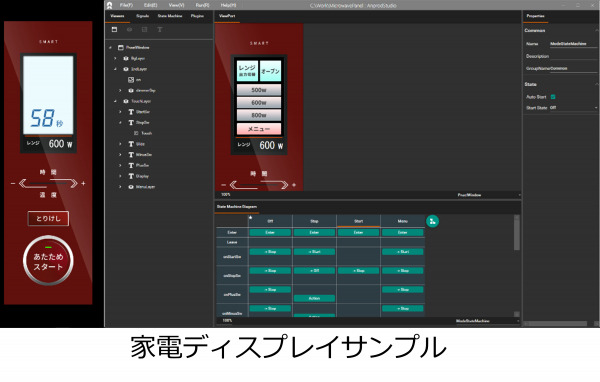
Task: Click the レンジ button in ViewPort
Action: (247, 71)
